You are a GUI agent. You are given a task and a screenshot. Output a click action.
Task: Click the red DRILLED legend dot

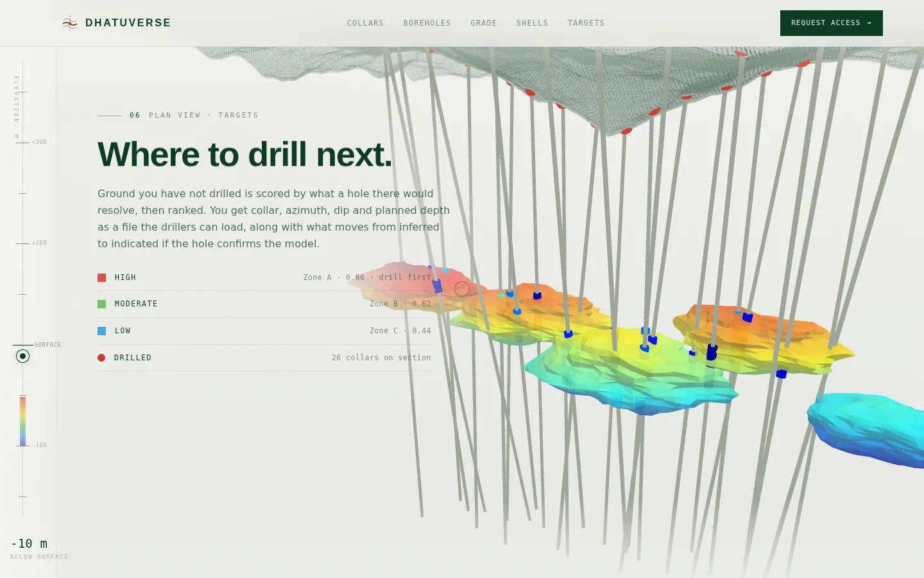coord(101,358)
